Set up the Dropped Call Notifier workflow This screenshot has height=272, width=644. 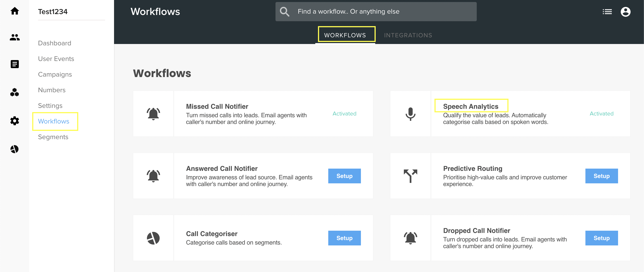click(601, 238)
